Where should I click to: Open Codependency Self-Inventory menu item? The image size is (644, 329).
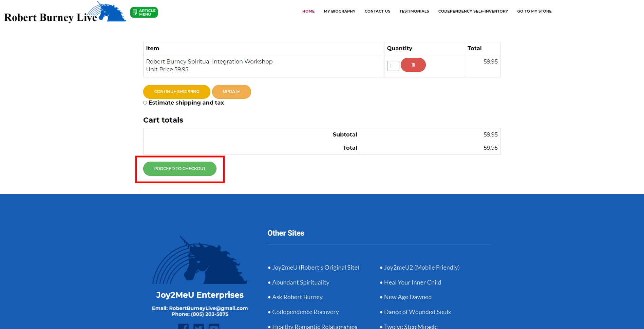(473, 11)
